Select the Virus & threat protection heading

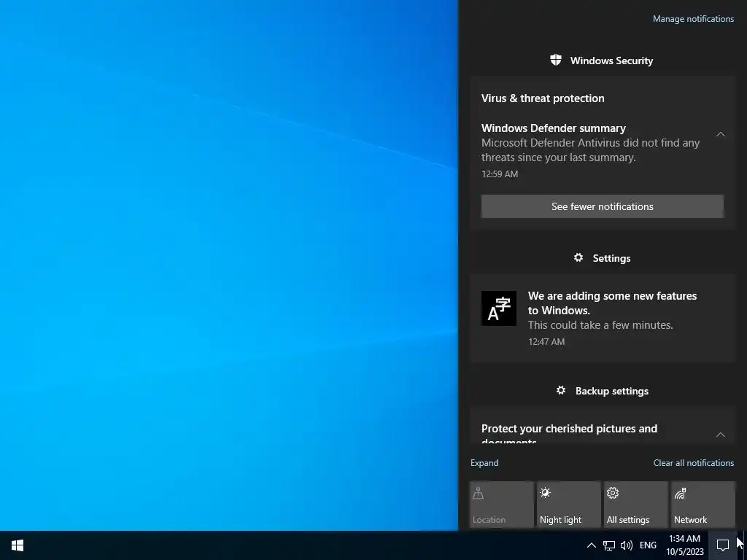point(543,98)
